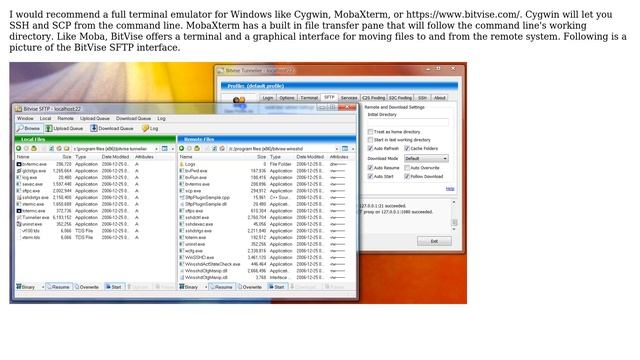Image resolution: width=640 pixels, height=360 pixels.
Task: Click the Browse toolbar button with magnifier
Action: (28, 128)
